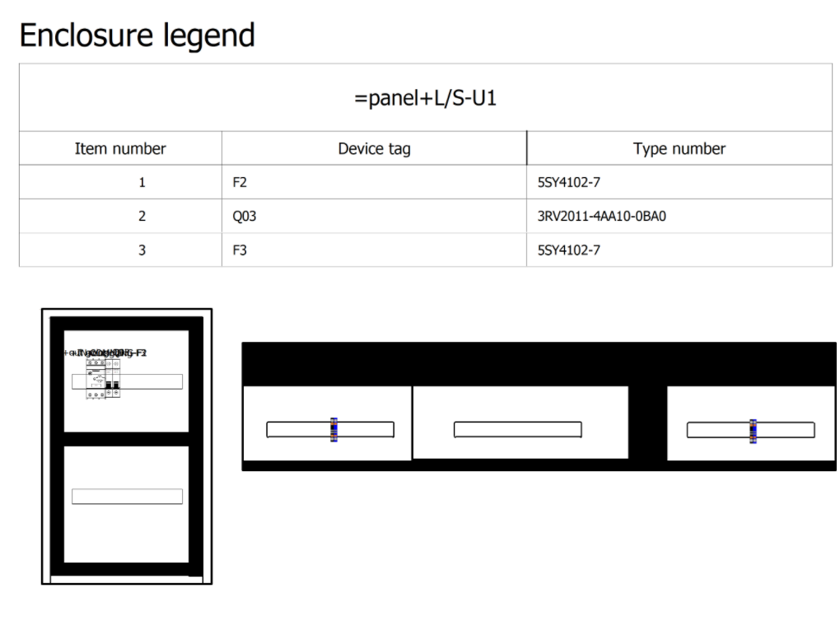
Task: Select type number in F2 row
Action: [x=679, y=182]
